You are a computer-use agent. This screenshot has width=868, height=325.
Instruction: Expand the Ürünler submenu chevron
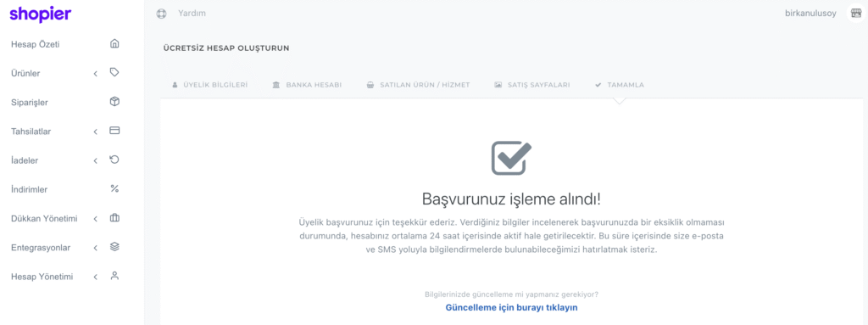pos(95,73)
